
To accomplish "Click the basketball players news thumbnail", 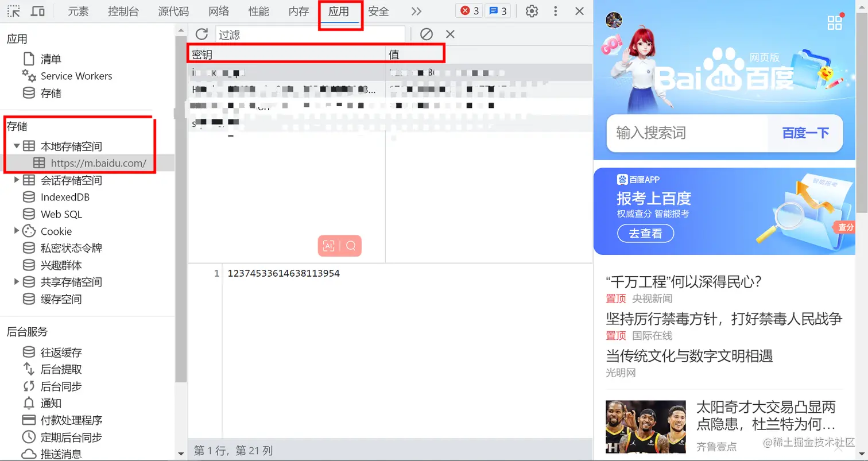I will pos(646,427).
